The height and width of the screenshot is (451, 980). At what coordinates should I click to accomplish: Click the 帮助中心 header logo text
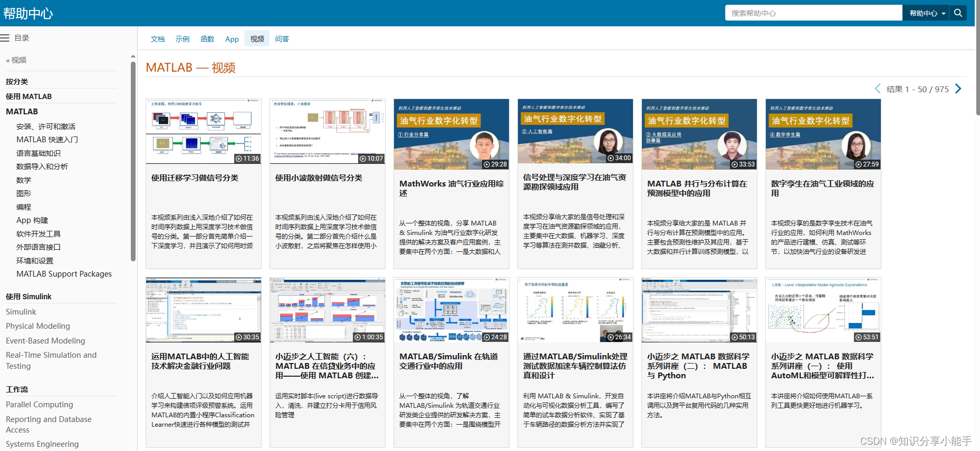point(28,14)
